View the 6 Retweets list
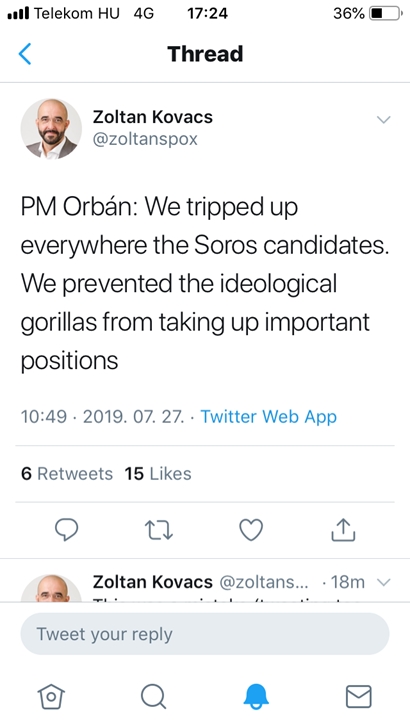This screenshot has width=410, height=728. tap(67, 474)
